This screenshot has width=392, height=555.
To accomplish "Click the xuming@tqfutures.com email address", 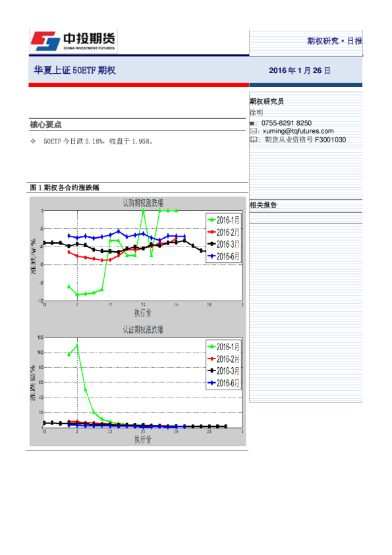I will pyautogui.click(x=298, y=131).
